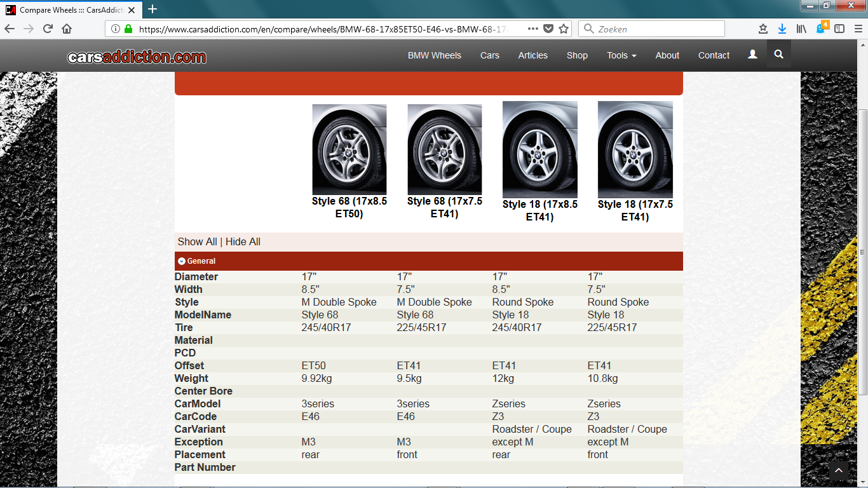
Task: Focus the Zoeken search field
Action: 651,29
